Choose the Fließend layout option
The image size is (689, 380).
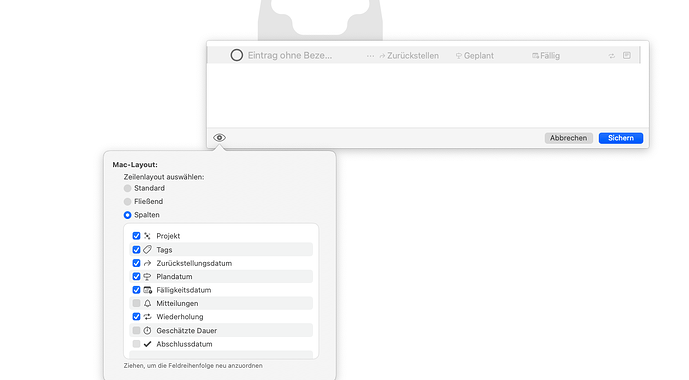click(127, 202)
